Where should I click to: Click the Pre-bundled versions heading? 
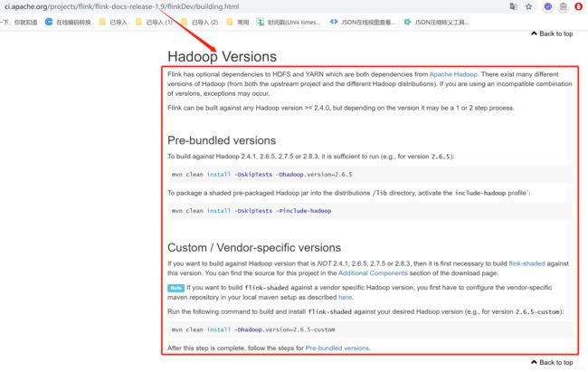pyautogui.click(x=222, y=140)
